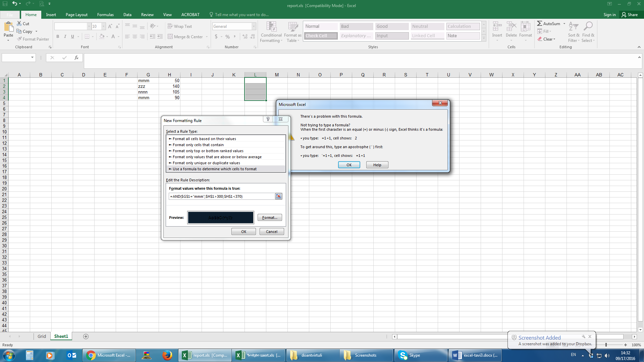
Task: Click the Accounting Number Format dollar icon
Action: [x=216, y=36]
